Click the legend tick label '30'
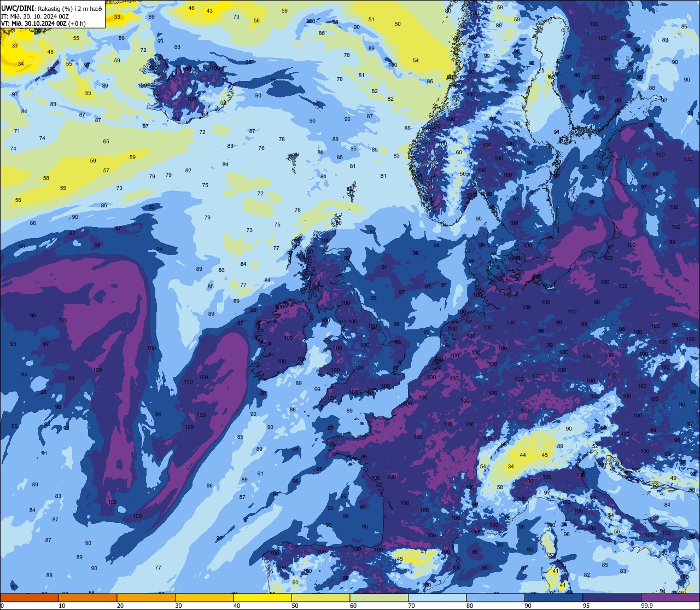The width and height of the screenshot is (700, 610). (x=178, y=606)
